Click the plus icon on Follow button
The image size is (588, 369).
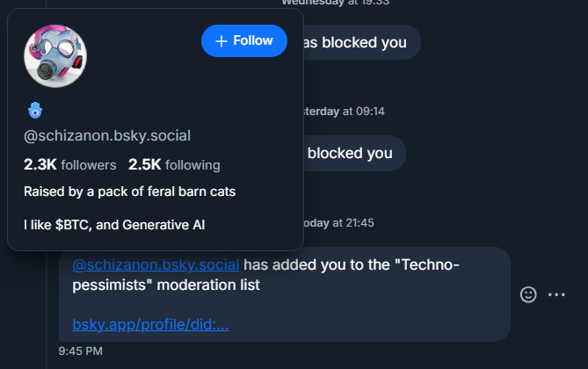221,41
